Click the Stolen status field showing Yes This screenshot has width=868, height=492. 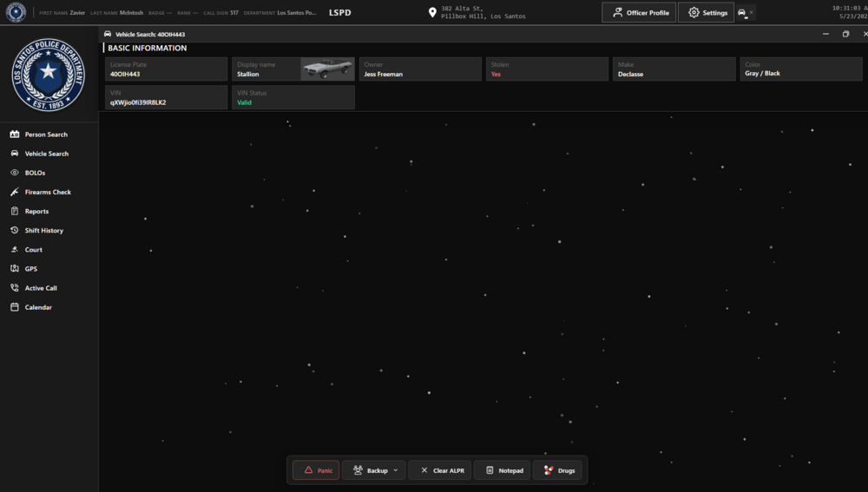547,69
